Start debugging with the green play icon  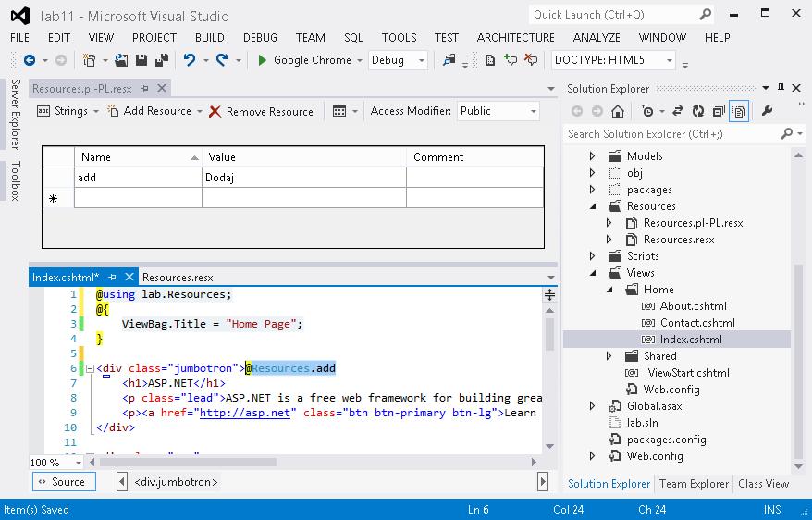pos(262,60)
